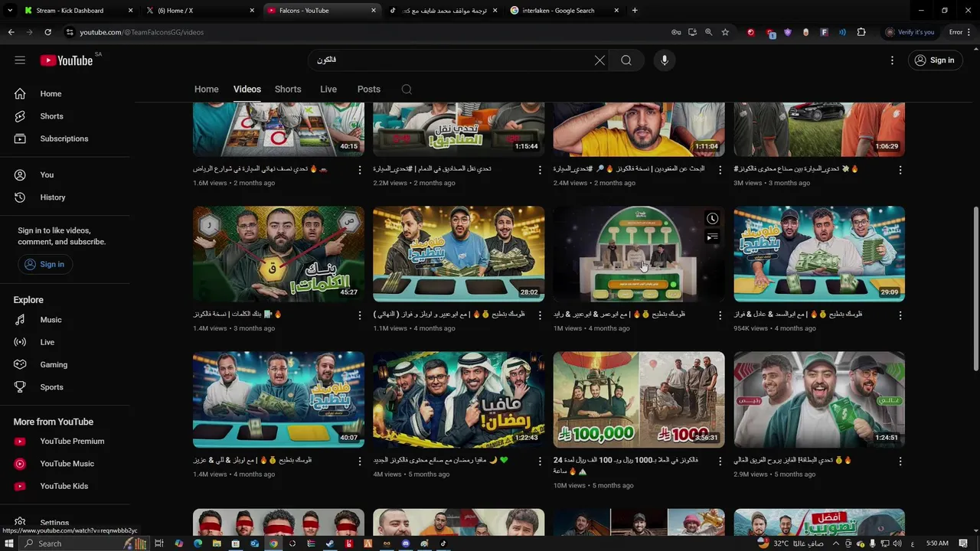Play the 1:22:43 Ramadan mafia thumbnail
This screenshot has width=980, height=551.
point(459,399)
